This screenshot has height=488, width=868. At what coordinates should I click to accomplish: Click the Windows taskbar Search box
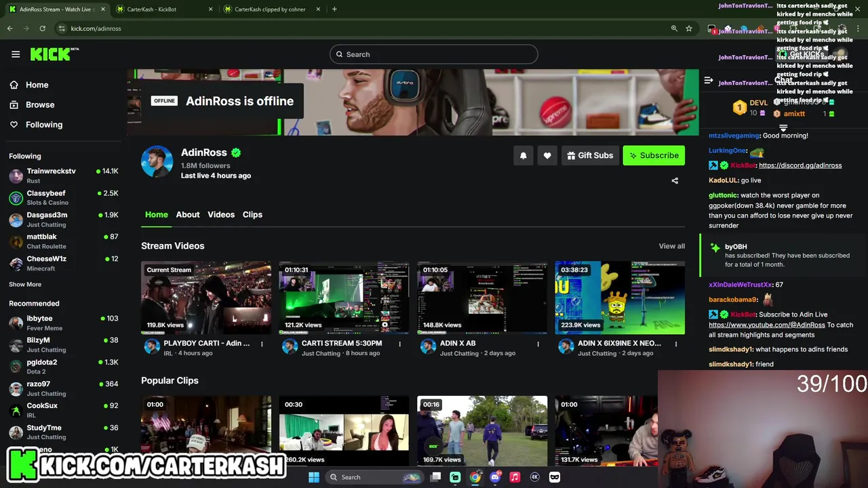374,477
